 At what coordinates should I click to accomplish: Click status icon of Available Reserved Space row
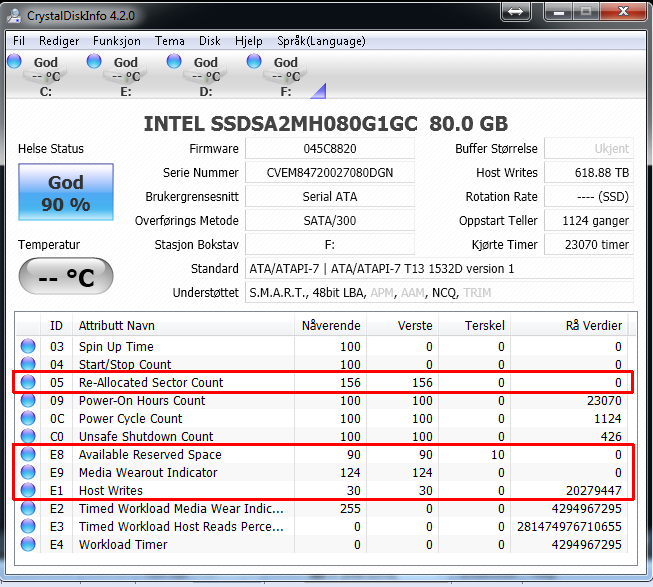pyautogui.click(x=28, y=454)
